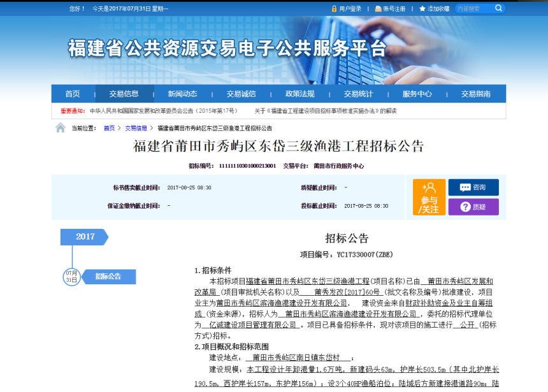Click the blue 咨询 chat button
This screenshot has height=392, width=548.
click(x=473, y=187)
